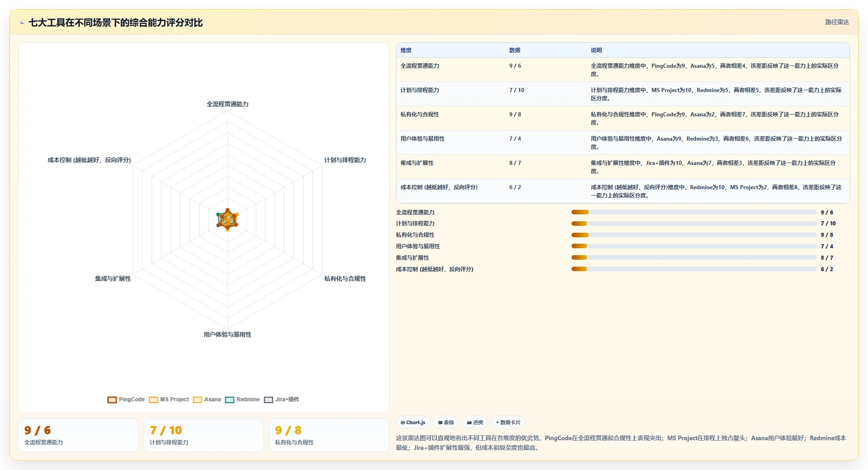
Task: Click the 说明 column header
Action: click(596, 50)
